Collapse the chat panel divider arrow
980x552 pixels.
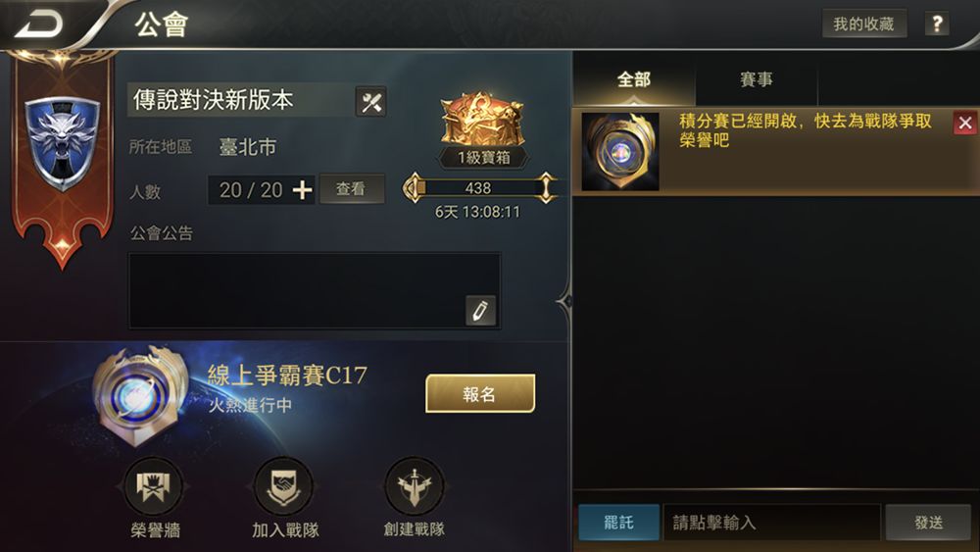[x=565, y=302]
